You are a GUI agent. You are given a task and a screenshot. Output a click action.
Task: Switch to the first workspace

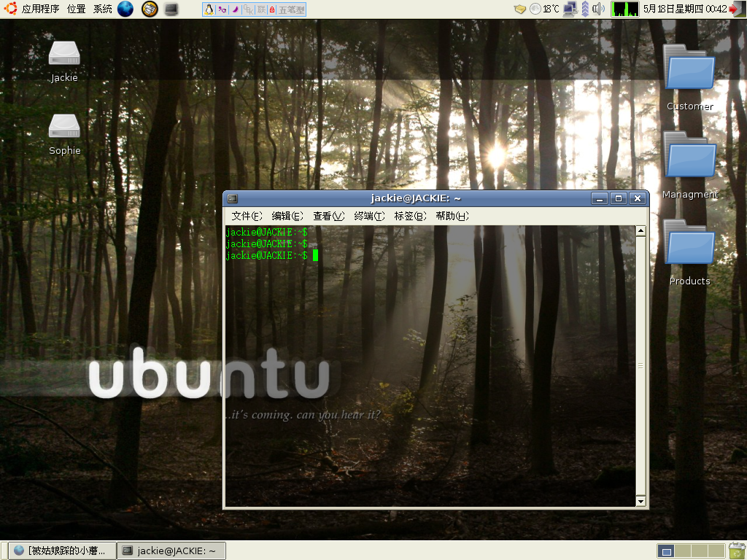click(666, 551)
